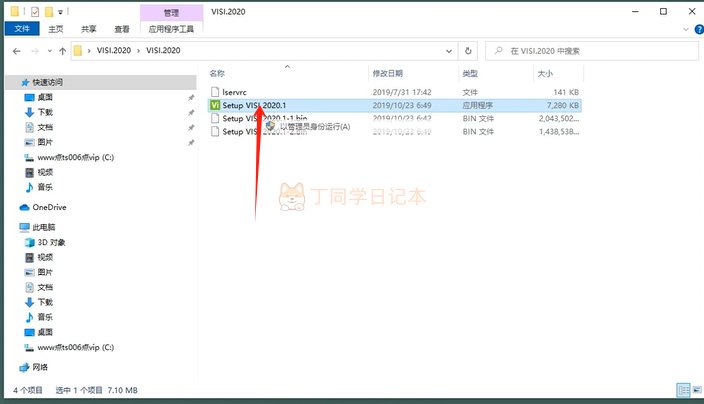Refresh the folder using the refresh button

[468, 50]
